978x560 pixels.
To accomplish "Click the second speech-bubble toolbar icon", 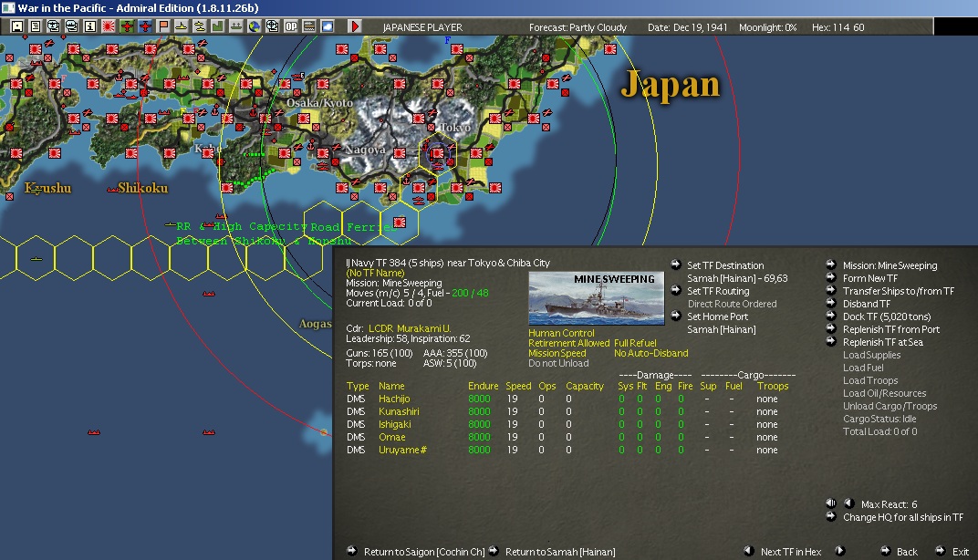I will coord(72,26).
